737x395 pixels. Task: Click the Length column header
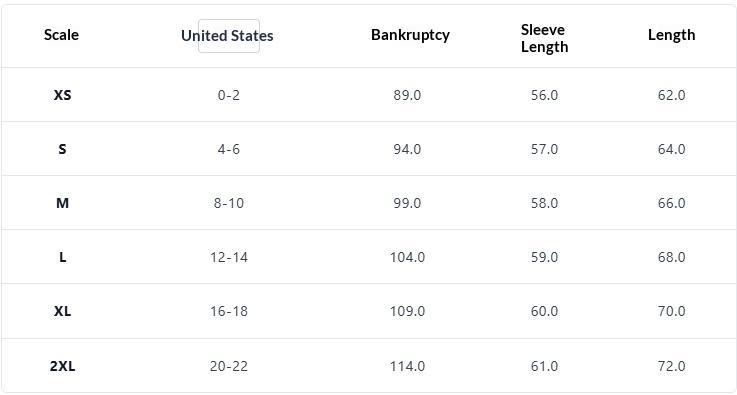pos(671,35)
